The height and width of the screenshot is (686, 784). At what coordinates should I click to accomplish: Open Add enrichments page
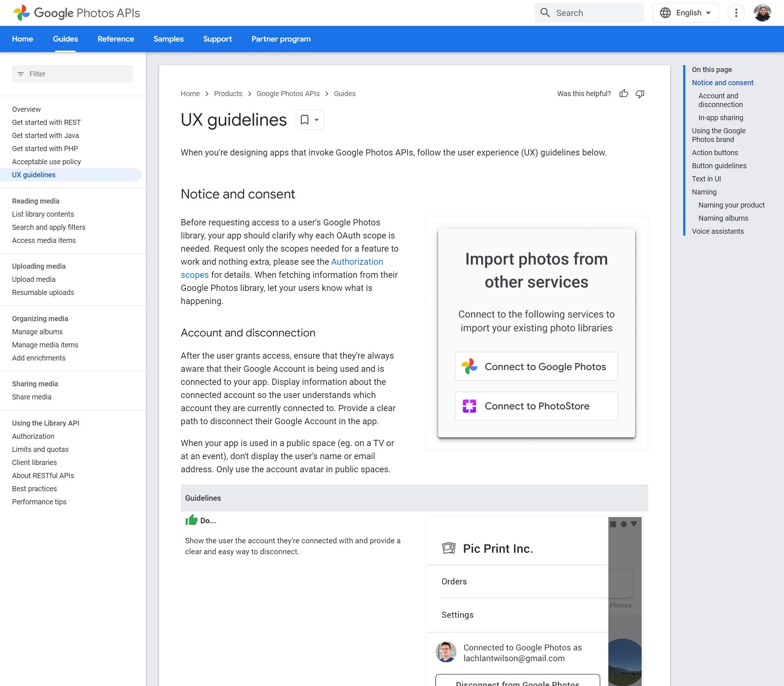[39, 358]
